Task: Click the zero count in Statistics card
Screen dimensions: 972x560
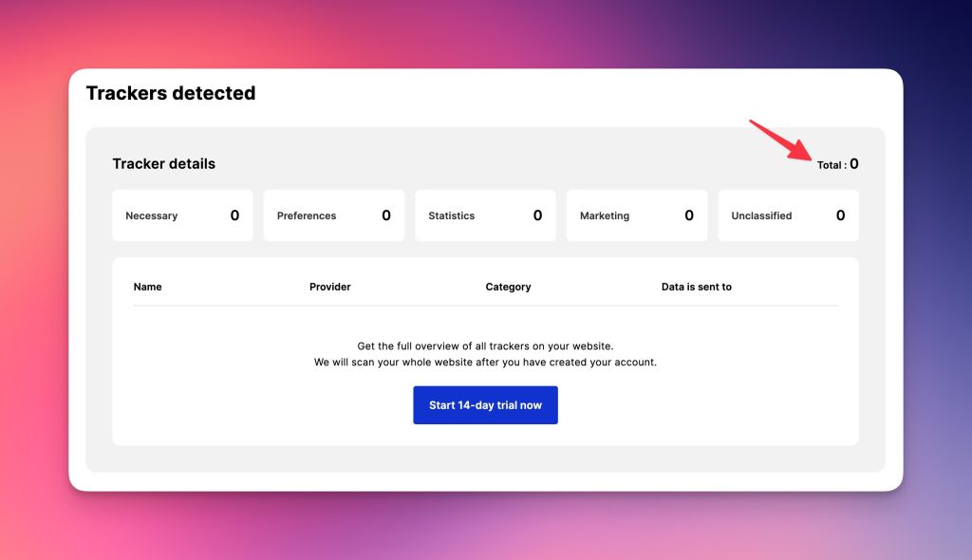Action: click(537, 215)
